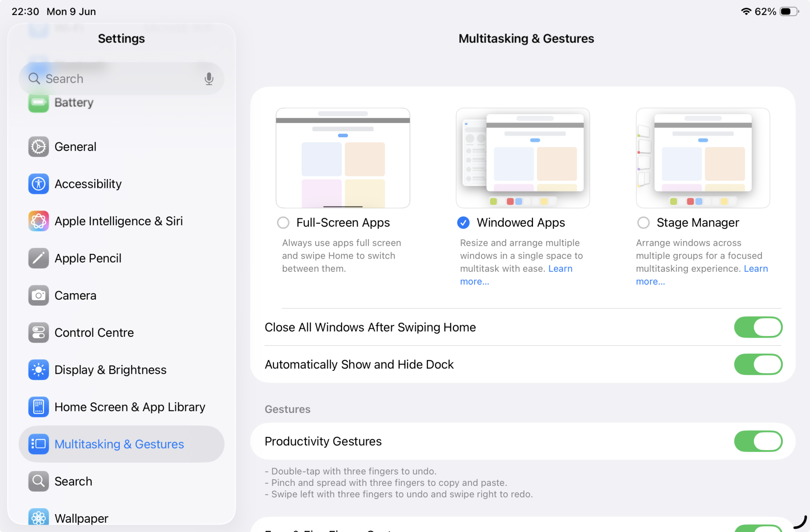Select Full-Screen Apps radio button
Image resolution: width=810 pixels, height=532 pixels.
click(283, 223)
